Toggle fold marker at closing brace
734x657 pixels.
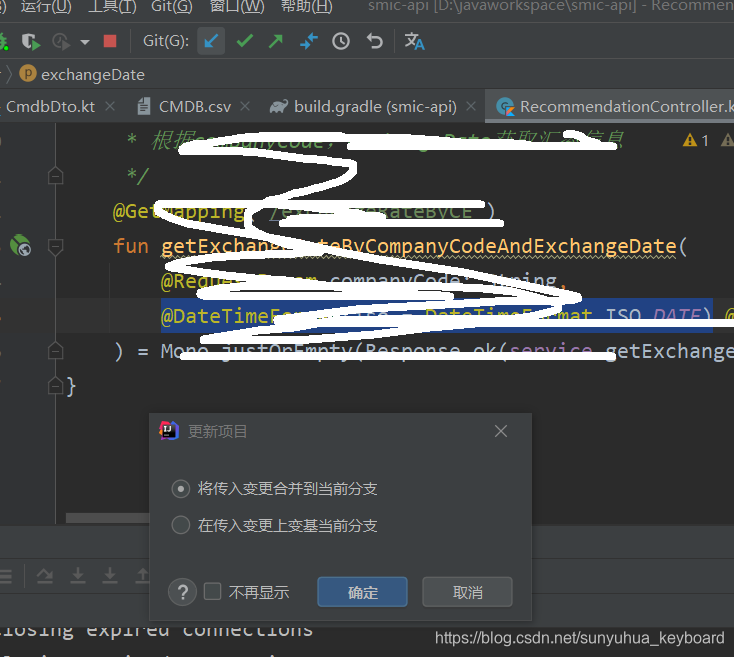click(x=56, y=386)
